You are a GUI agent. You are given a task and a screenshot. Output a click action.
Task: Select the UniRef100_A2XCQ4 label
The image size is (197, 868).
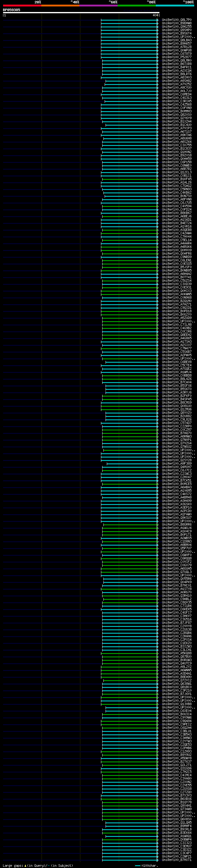pos(176,71)
